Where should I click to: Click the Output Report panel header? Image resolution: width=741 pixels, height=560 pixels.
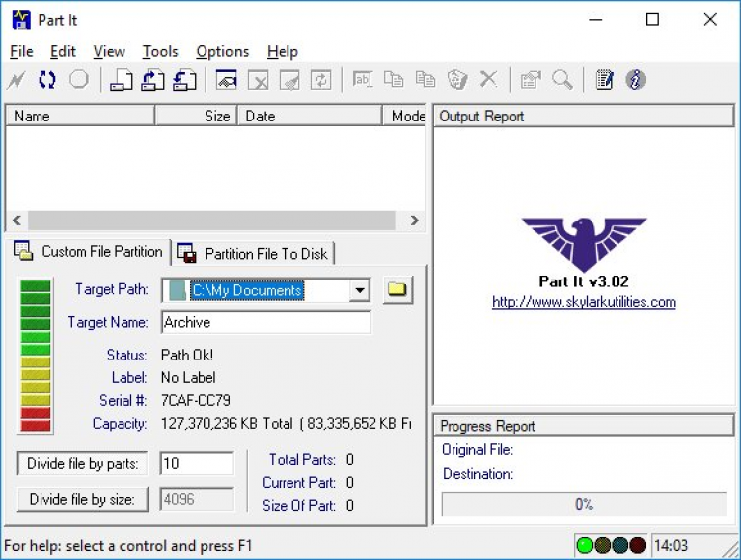point(584,117)
